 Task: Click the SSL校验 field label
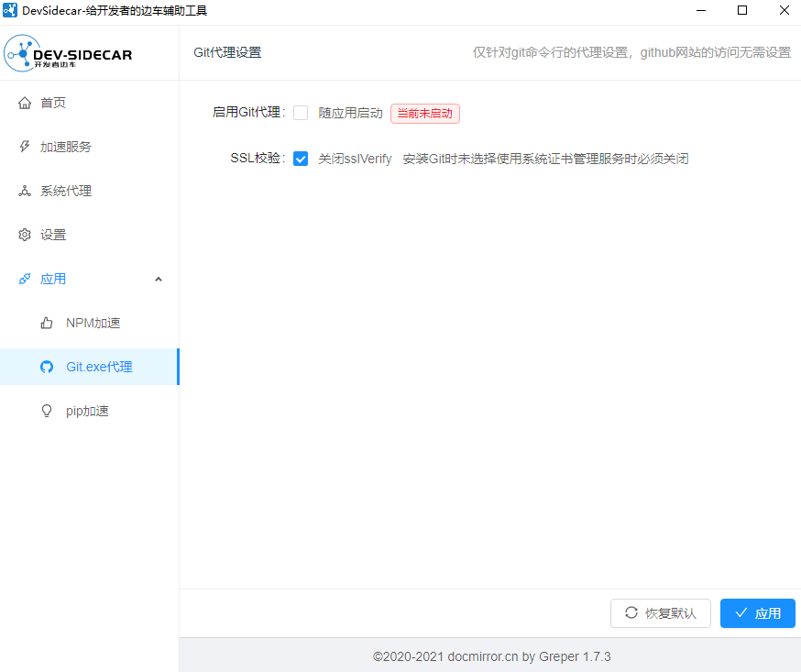point(258,158)
